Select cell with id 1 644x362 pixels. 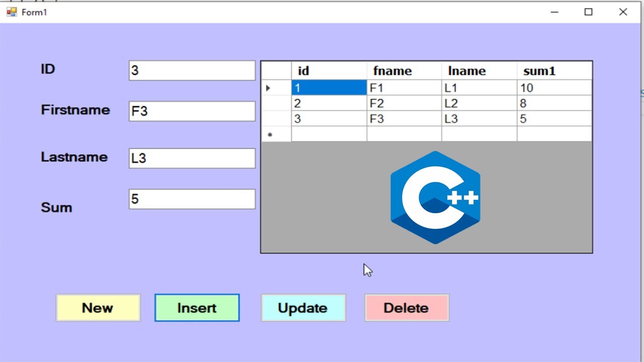(x=329, y=88)
